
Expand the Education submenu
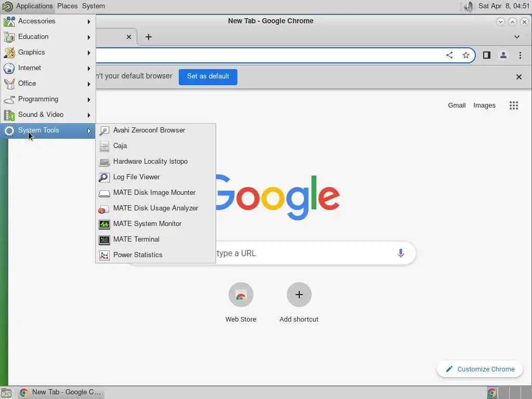tap(48, 37)
